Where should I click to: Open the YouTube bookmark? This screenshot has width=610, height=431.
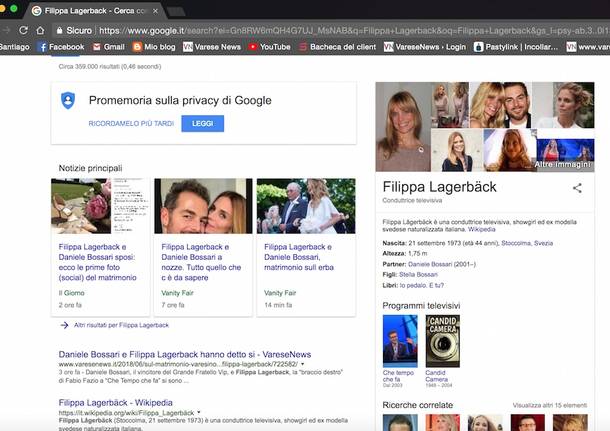tap(270, 47)
